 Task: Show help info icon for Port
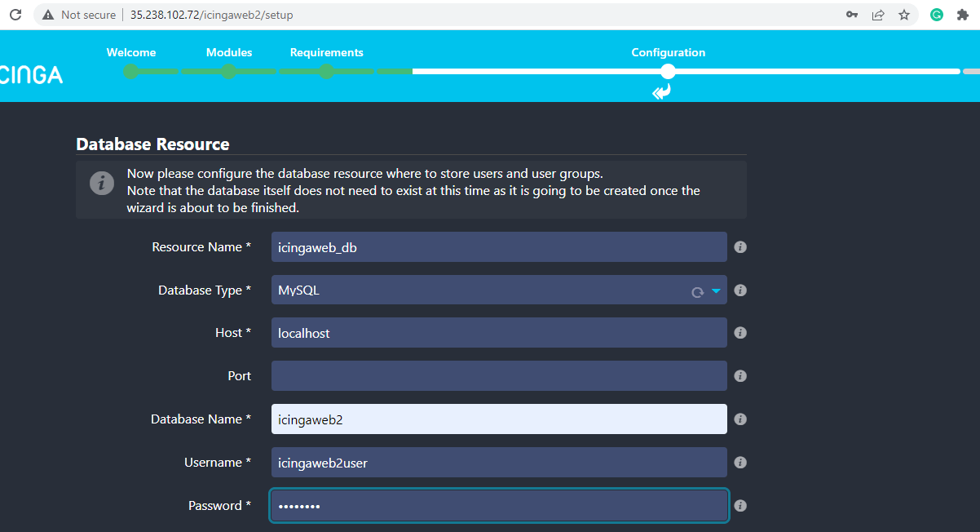(x=740, y=376)
